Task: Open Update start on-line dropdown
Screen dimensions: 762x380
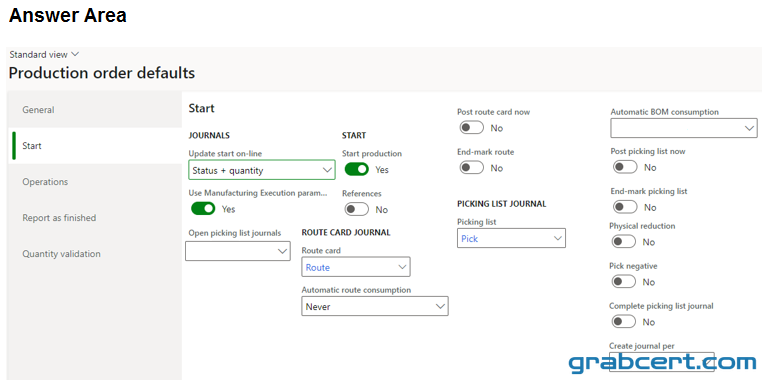Action: (262, 170)
